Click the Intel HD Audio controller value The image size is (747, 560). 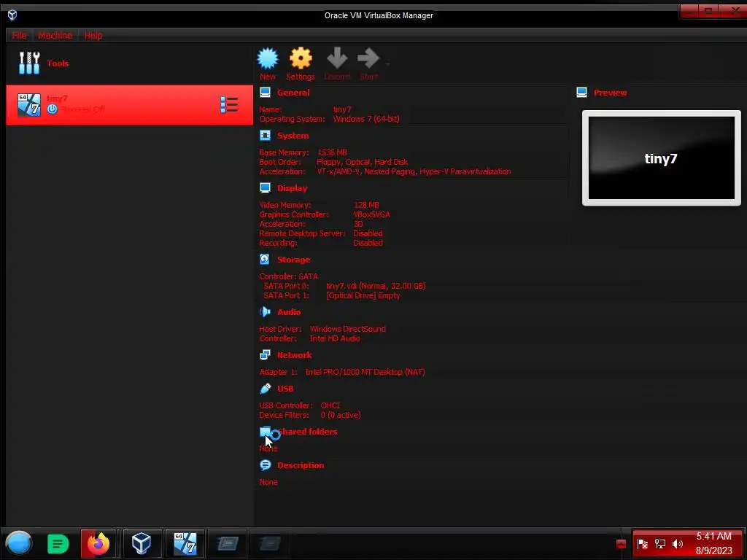335,338
